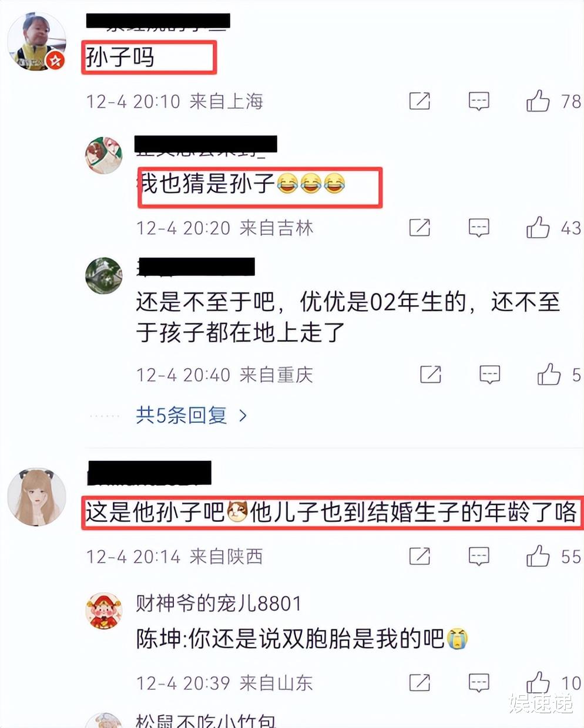
Task: Tap the chevron next to 共5条回复
Action: tap(243, 416)
